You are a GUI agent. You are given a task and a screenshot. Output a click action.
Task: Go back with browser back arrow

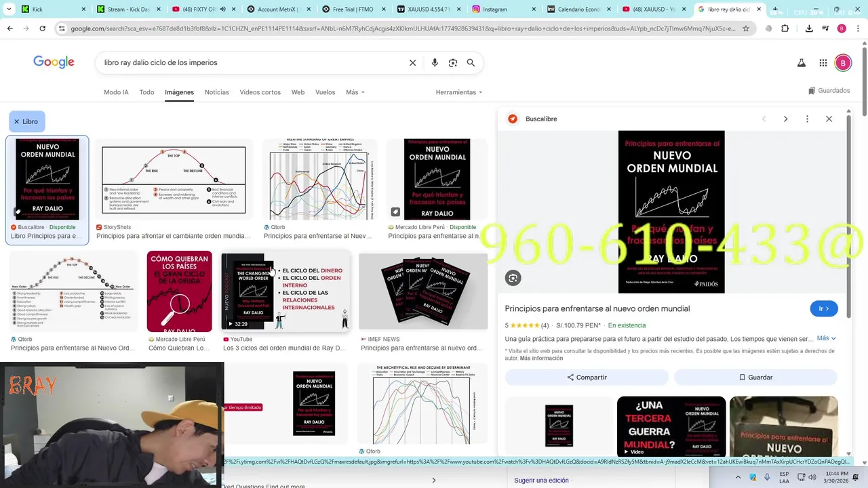click(9, 28)
